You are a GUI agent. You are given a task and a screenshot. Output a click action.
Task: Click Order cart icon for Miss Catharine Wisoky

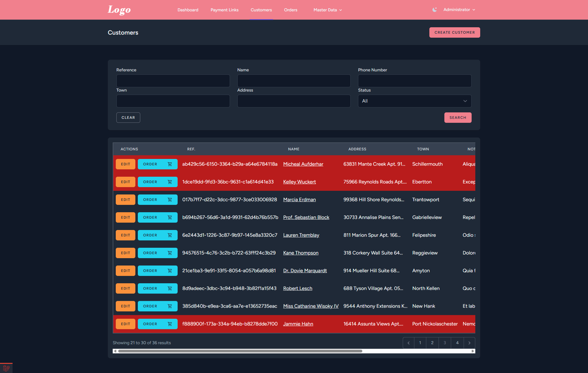coord(170,306)
